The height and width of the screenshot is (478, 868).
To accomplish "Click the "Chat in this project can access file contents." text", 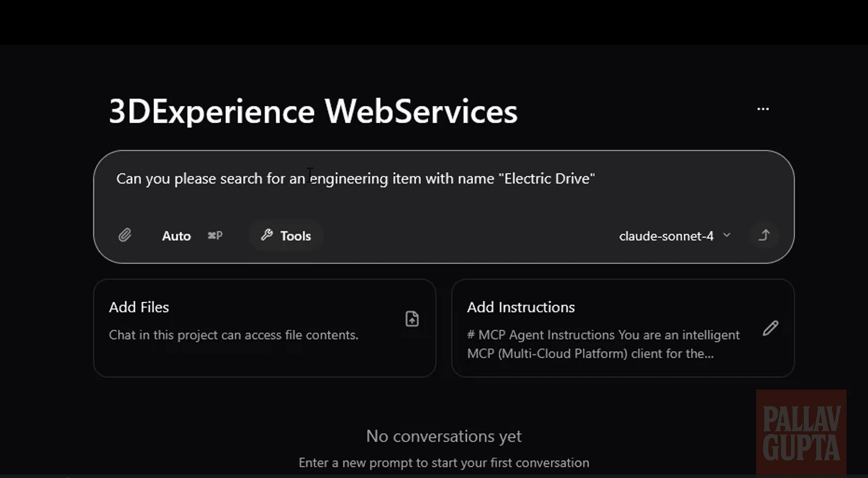I will click(x=234, y=335).
